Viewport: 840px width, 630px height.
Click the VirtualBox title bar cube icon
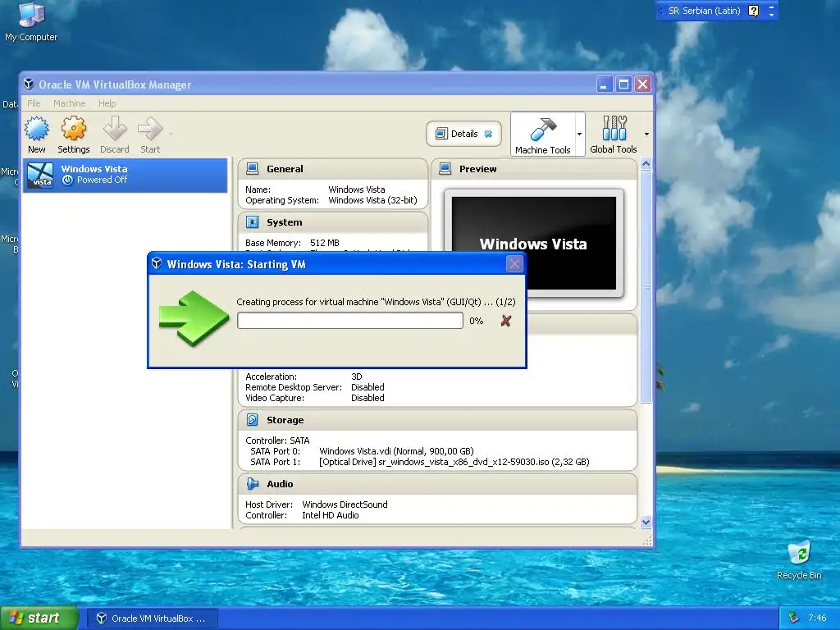click(x=29, y=84)
